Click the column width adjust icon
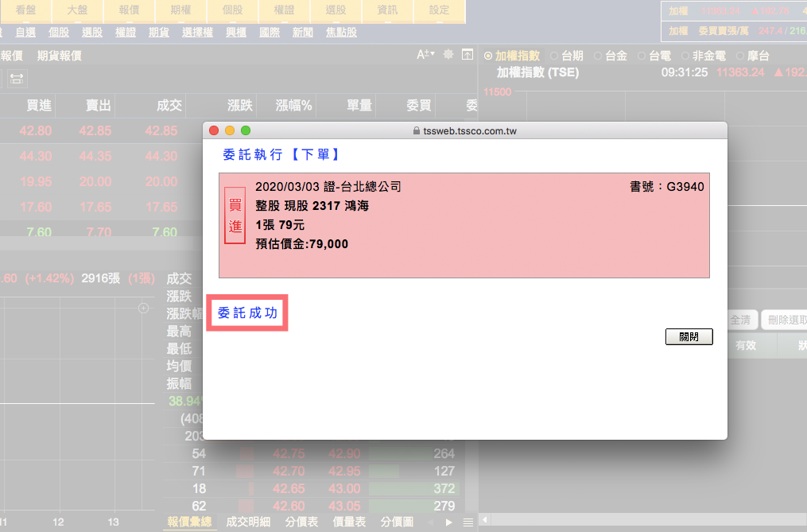 (x=17, y=78)
